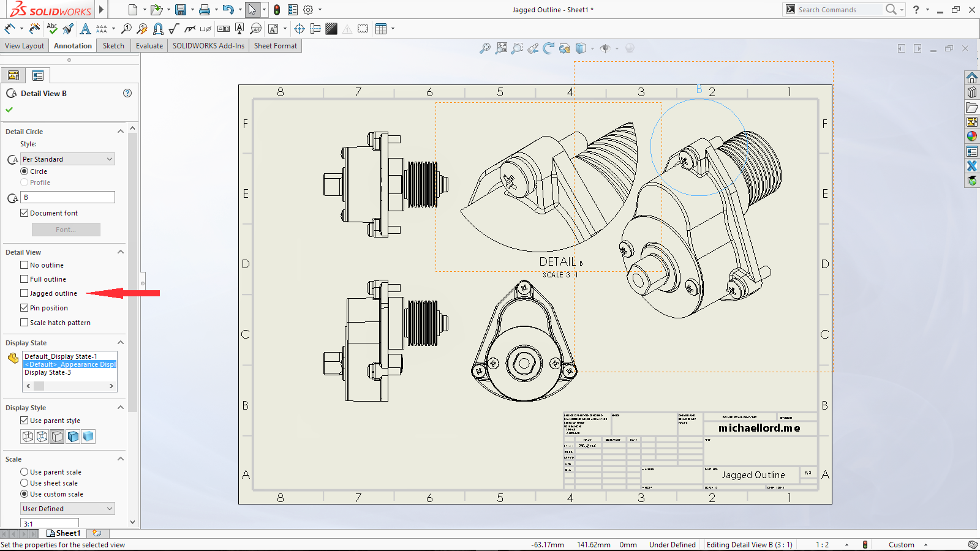The width and height of the screenshot is (980, 551).
Task: Click the Font button
Action: pos(66,230)
